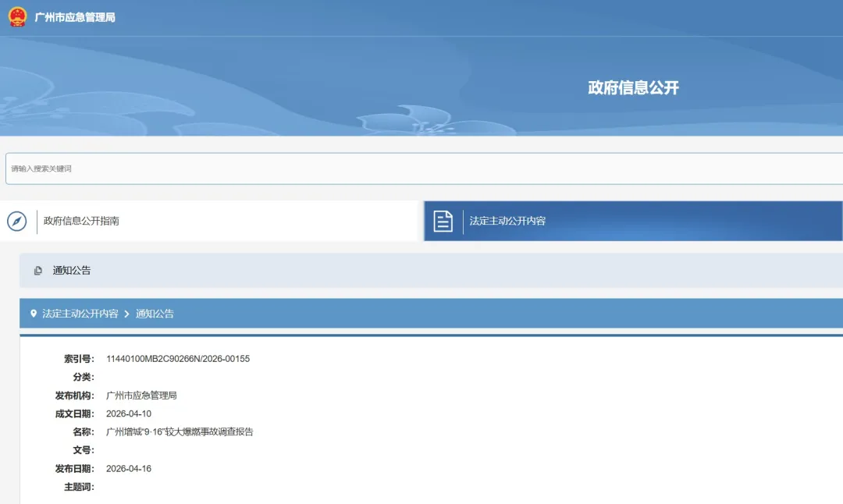Click the compass icon beside 政府信息公开指南

pyautogui.click(x=17, y=222)
